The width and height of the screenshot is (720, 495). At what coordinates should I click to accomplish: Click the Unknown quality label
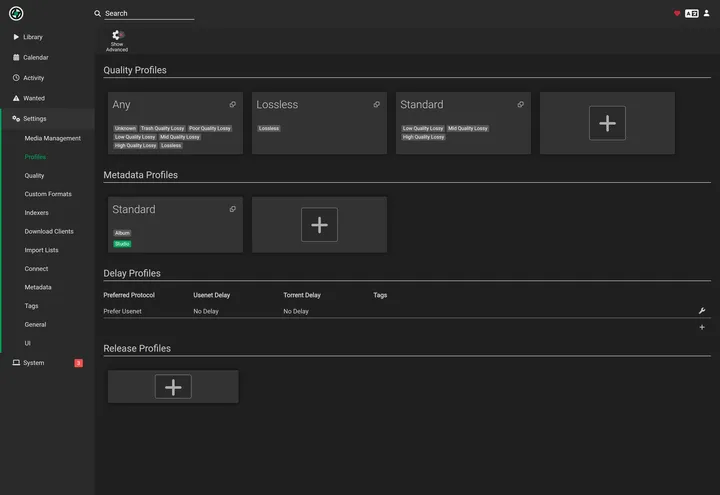(x=125, y=129)
